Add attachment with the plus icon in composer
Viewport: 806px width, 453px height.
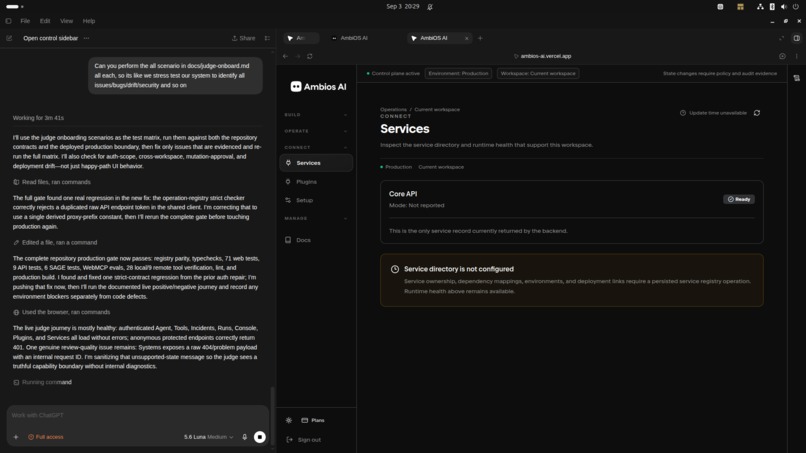coord(16,437)
